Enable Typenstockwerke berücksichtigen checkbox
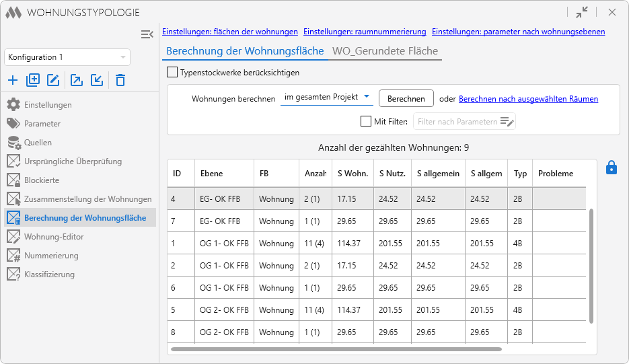 click(x=172, y=72)
